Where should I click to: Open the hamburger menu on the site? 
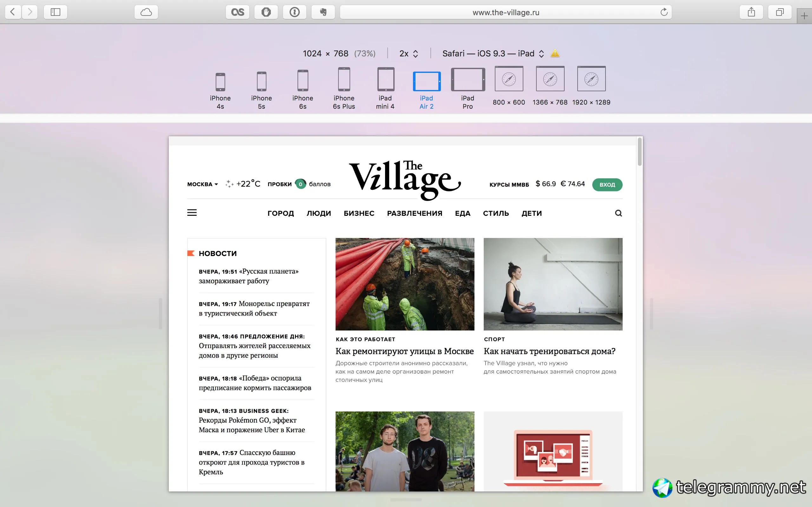pyautogui.click(x=192, y=213)
